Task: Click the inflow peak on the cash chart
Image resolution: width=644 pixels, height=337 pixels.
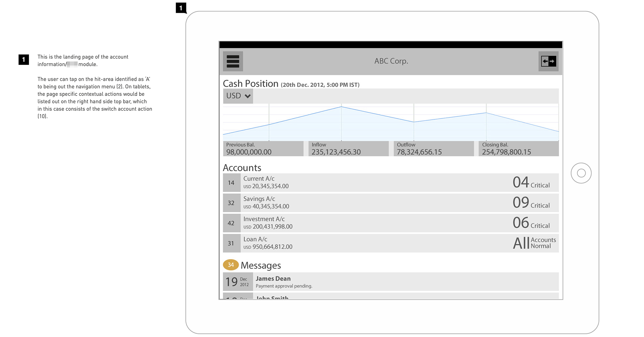Action: (x=341, y=106)
